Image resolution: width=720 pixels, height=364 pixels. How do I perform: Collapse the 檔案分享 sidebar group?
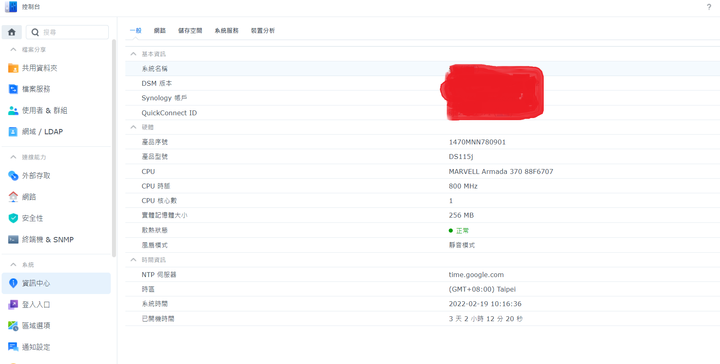tap(13, 50)
